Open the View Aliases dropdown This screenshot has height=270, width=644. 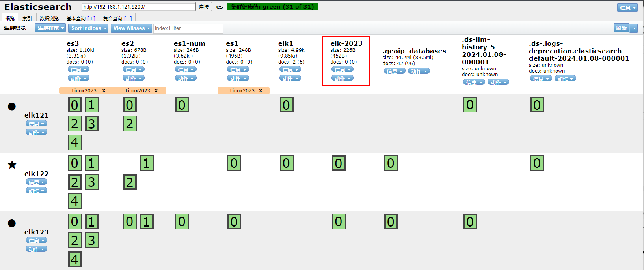131,28
